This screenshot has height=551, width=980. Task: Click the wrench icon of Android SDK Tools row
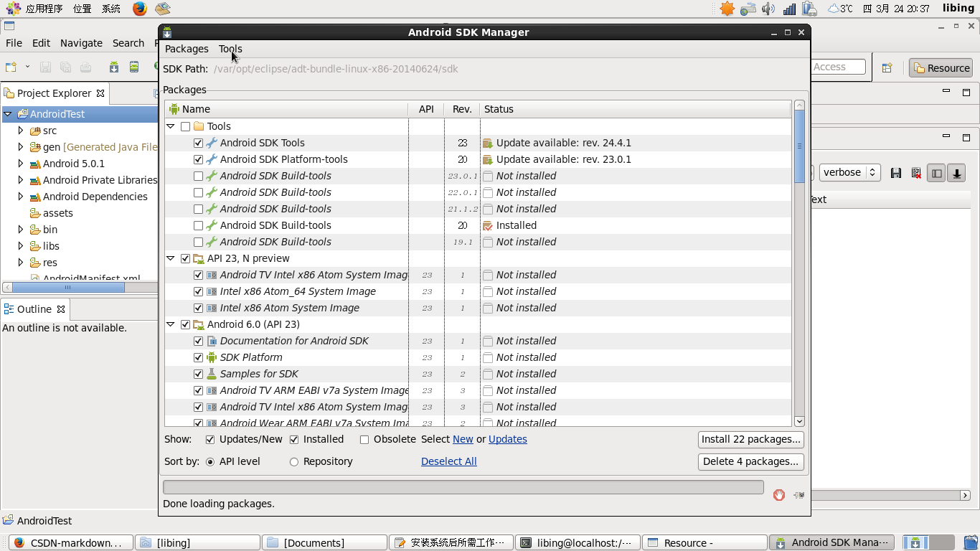(x=212, y=143)
